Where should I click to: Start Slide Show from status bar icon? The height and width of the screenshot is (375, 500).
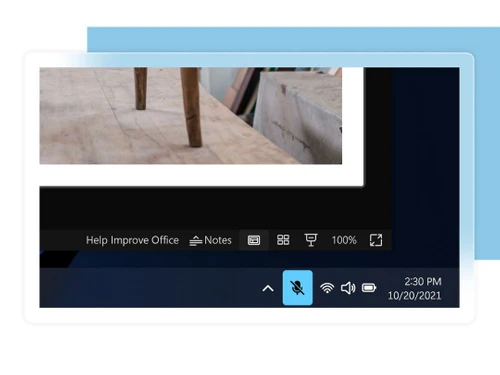311,240
